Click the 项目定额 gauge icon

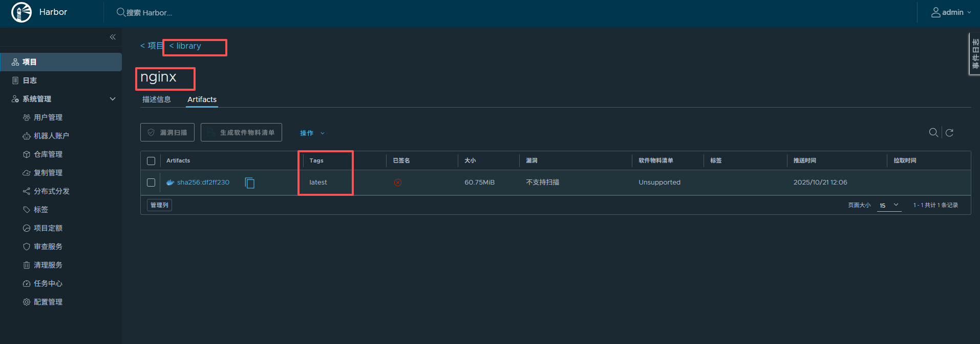coord(27,228)
